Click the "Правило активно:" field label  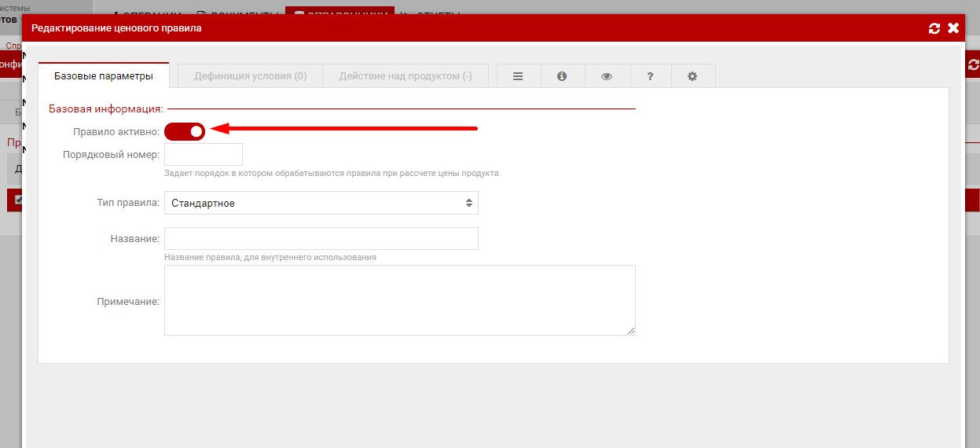click(x=116, y=131)
